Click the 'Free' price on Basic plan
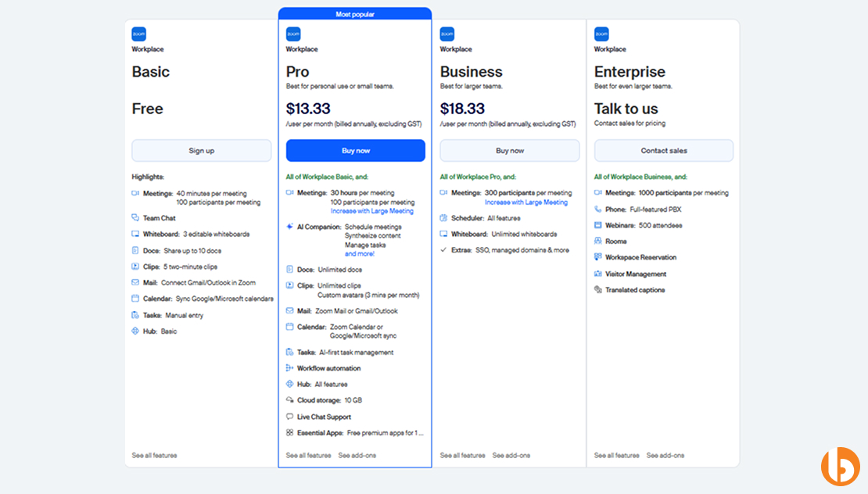868x494 pixels. click(x=147, y=109)
